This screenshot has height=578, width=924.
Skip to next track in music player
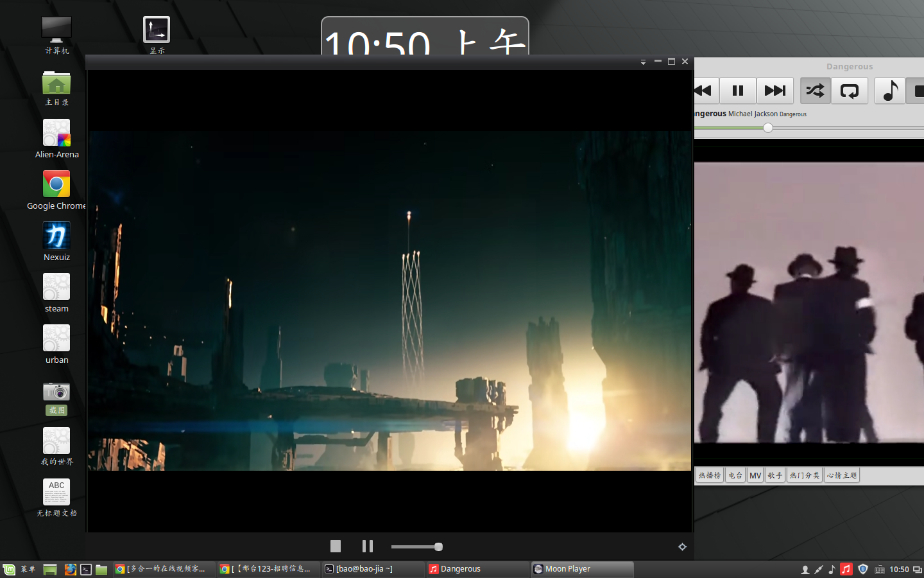(775, 91)
